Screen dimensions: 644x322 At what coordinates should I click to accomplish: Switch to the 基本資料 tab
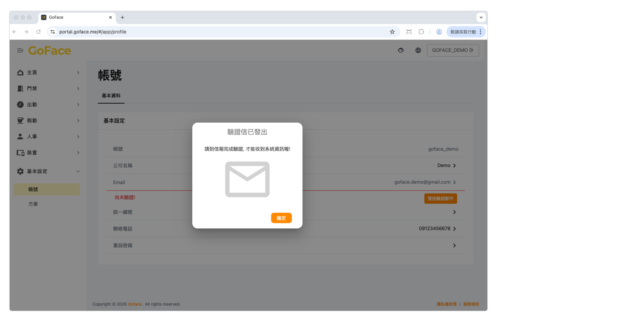[x=111, y=96]
